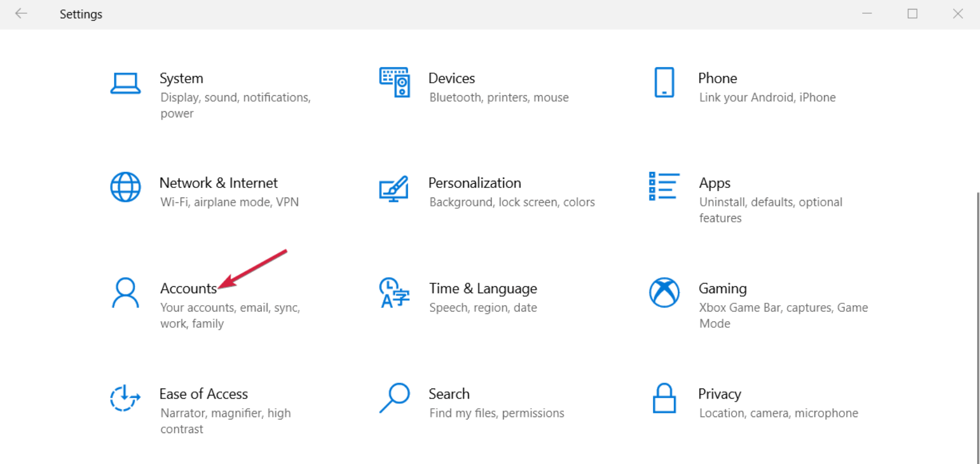This screenshot has width=980, height=464.
Task: Click 'Your accounts, email, sync, work, family' text
Action: (230, 315)
